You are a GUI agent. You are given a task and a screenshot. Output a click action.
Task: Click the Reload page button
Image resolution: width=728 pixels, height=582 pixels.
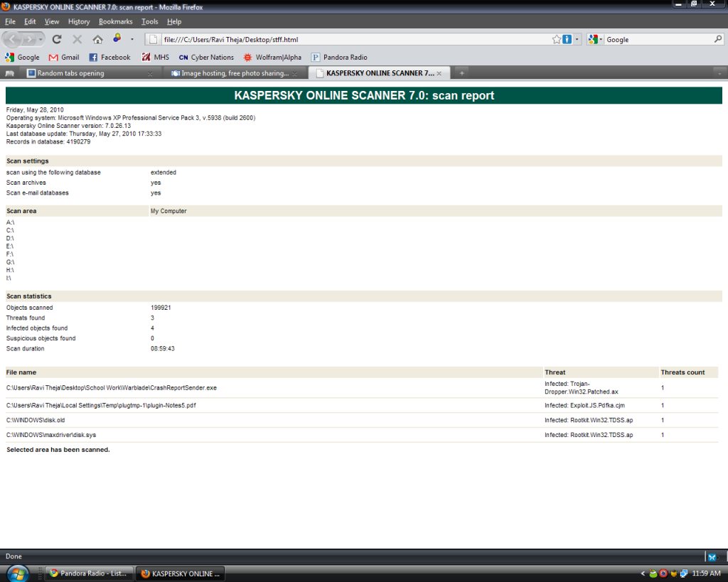57,40
